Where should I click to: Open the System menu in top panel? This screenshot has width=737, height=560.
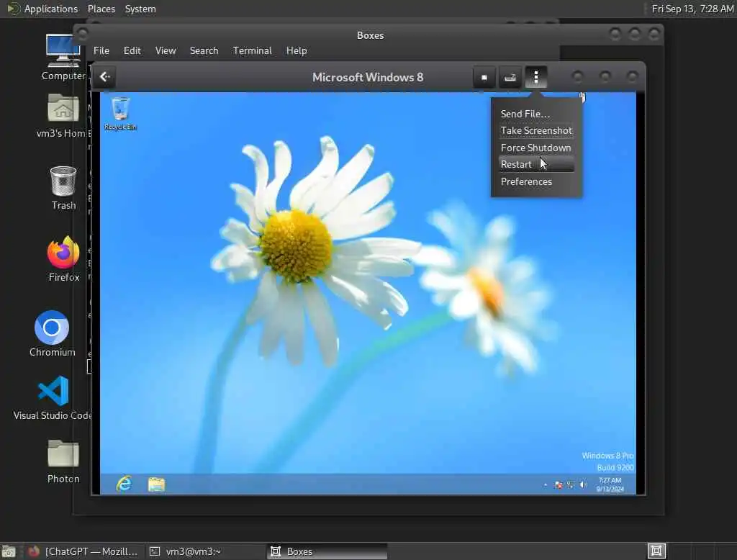click(140, 9)
